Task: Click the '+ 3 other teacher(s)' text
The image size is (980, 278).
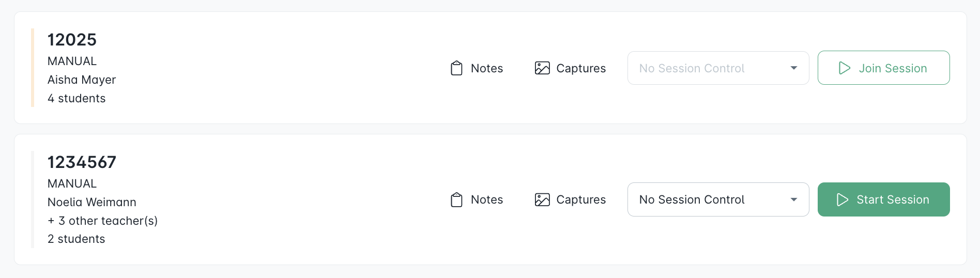Action: (x=102, y=221)
